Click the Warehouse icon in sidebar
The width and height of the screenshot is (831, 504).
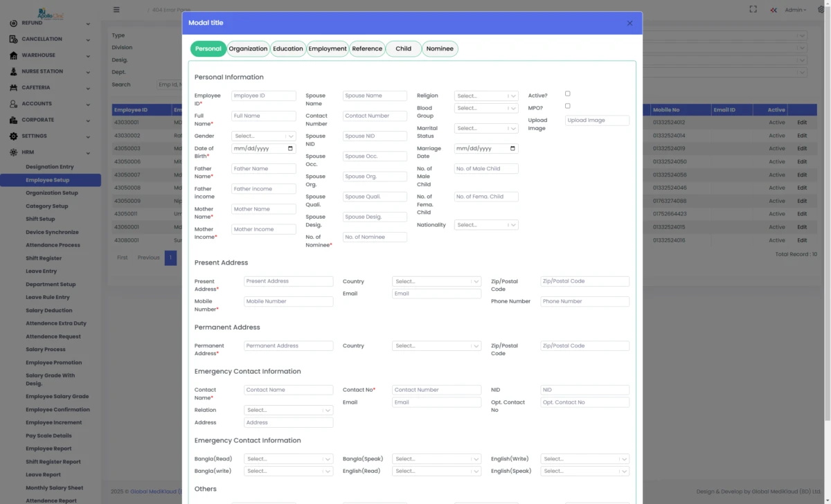[x=14, y=55]
